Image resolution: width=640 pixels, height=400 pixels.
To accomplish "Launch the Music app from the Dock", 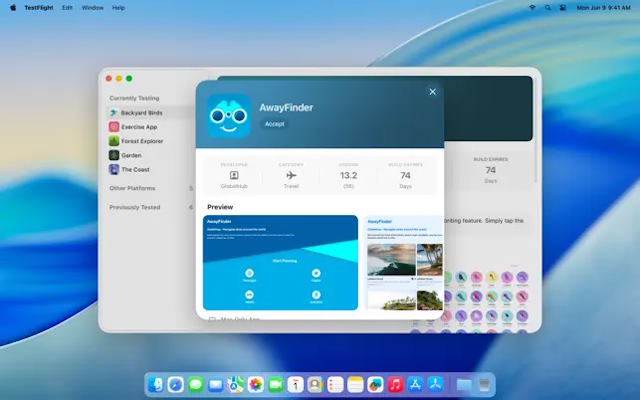I will [x=395, y=384].
